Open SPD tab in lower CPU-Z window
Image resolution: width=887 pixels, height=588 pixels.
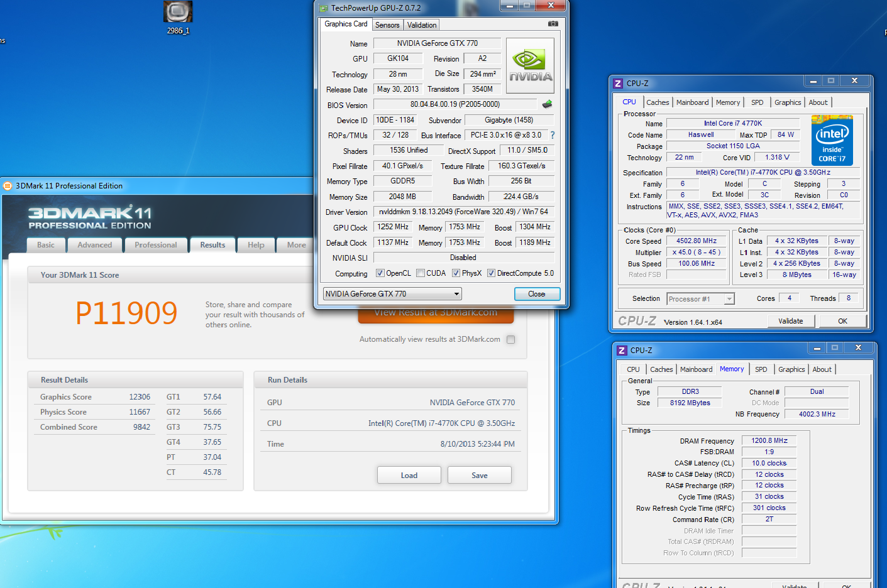(761, 369)
